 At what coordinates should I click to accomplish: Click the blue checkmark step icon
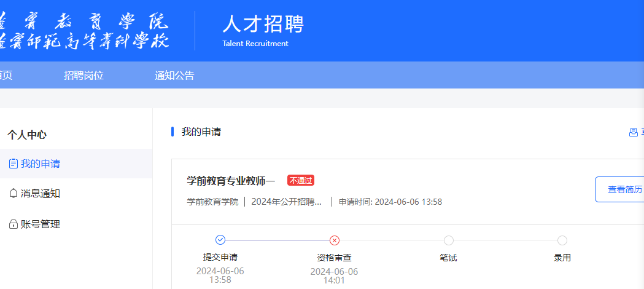click(x=220, y=240)
